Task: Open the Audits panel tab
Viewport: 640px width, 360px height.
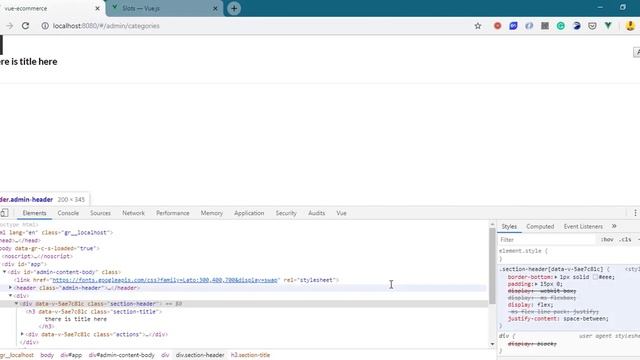Action: 316,213
